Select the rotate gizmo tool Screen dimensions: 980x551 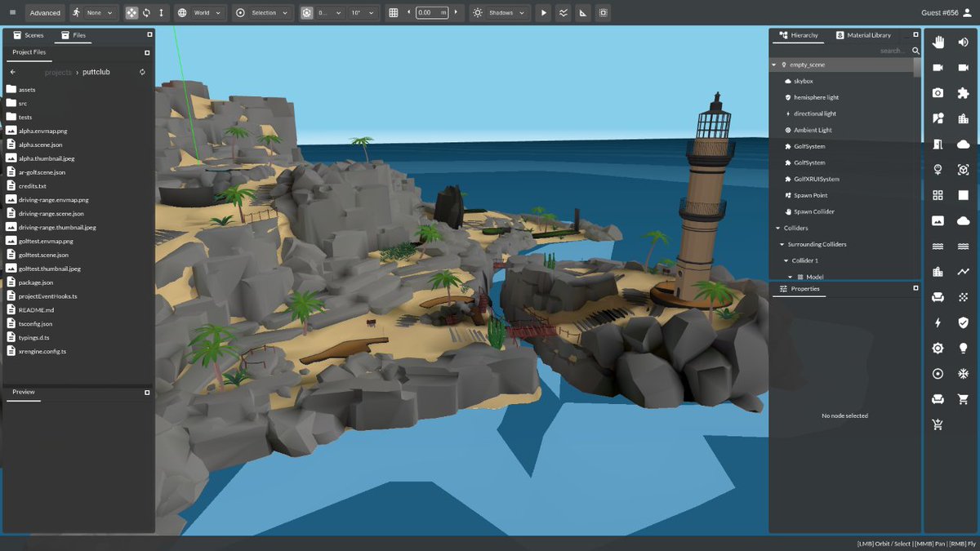pos(146,13)
